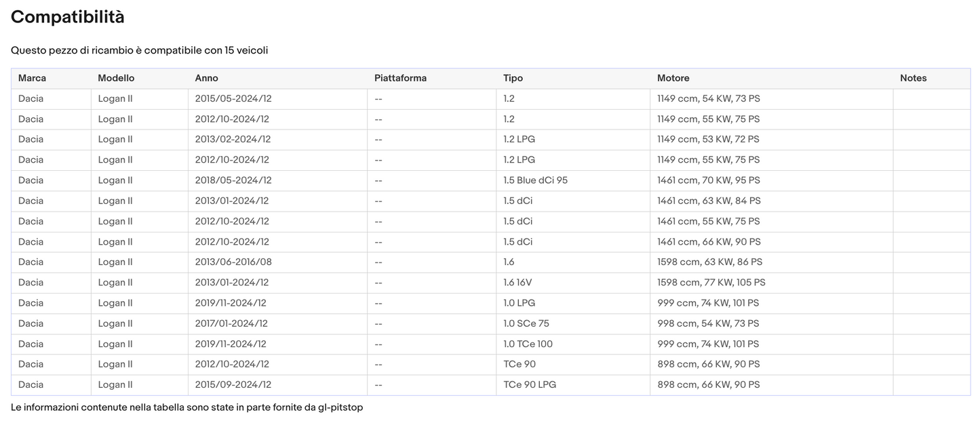Select the Anno column header
Image resolution: width=980 pixels, height=421 pixels.
click(x=206, y=78)
